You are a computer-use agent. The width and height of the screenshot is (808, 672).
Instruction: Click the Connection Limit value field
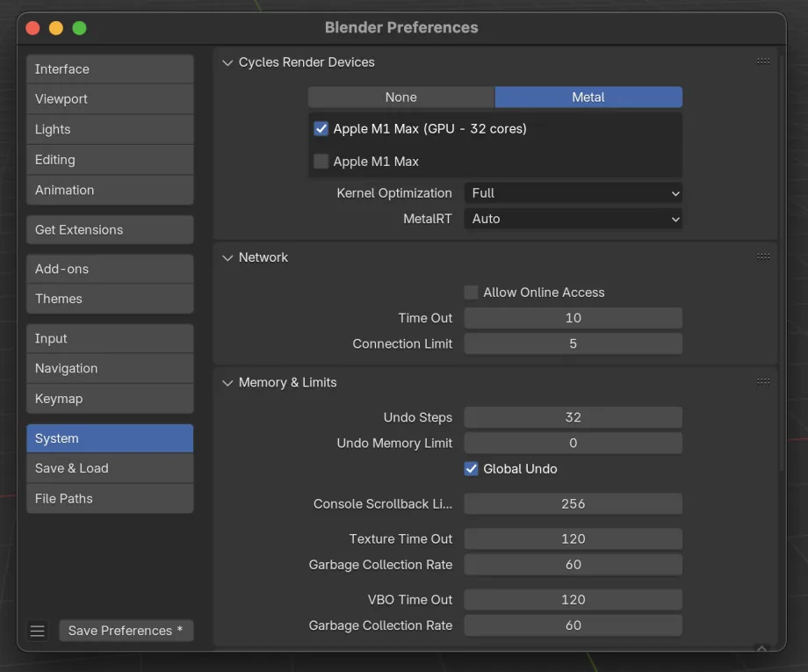pos(573,343)
